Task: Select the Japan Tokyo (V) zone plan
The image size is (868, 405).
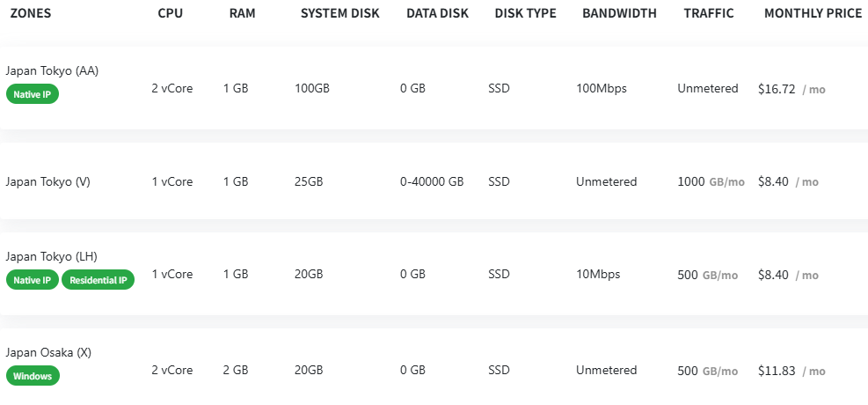Action: click(x=47, y=181)
